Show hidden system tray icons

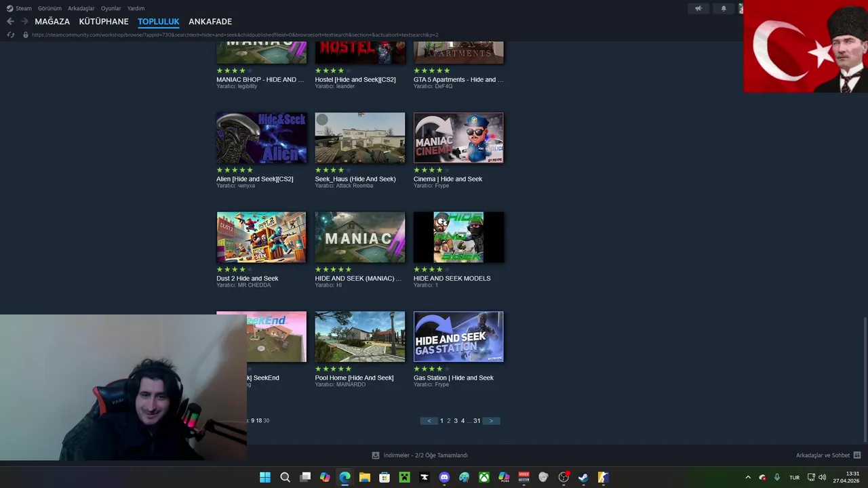(x=748, y=477)
